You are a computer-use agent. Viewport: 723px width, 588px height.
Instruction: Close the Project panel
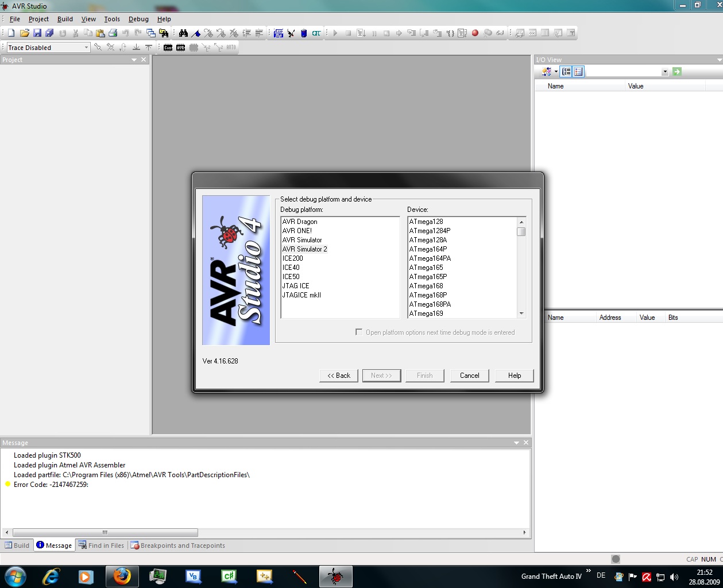coord(144,60)
